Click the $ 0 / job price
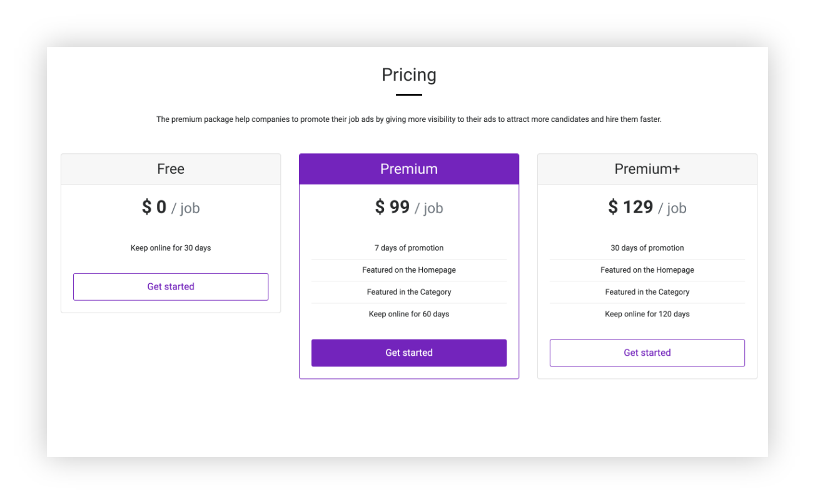 point(171,207)
